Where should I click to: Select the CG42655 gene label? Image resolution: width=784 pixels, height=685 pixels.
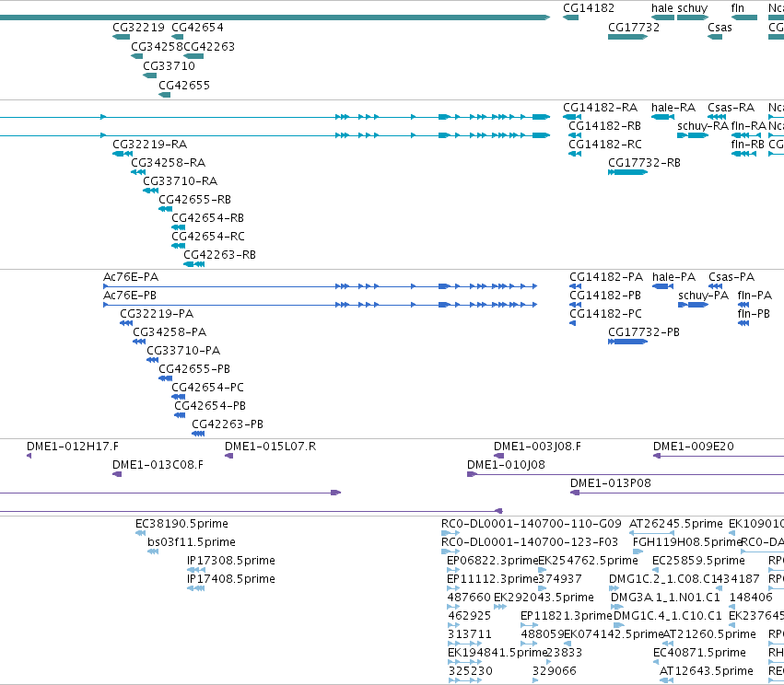click(x=184, y=86)
